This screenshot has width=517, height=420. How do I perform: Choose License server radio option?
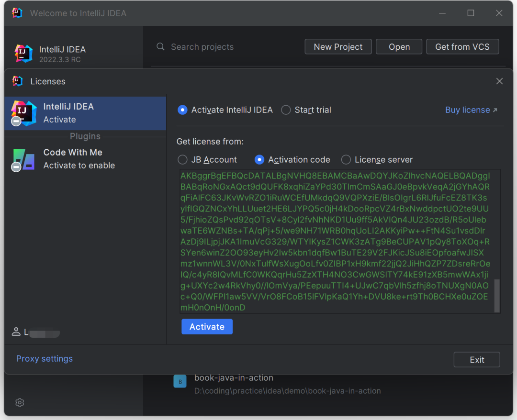pyautogui.click(x=346, y=160)
